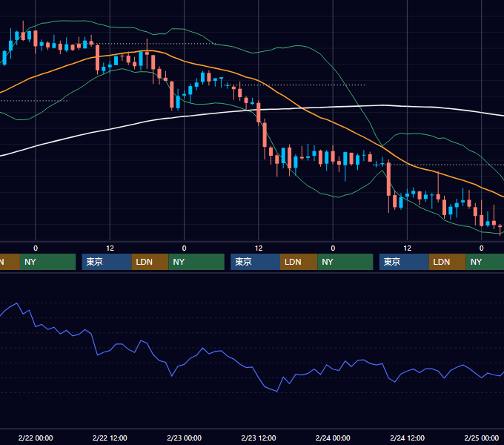Select the 2/23 12:00 date label
504x445 pixels.
pyautogui.click(x=259, y=438)
